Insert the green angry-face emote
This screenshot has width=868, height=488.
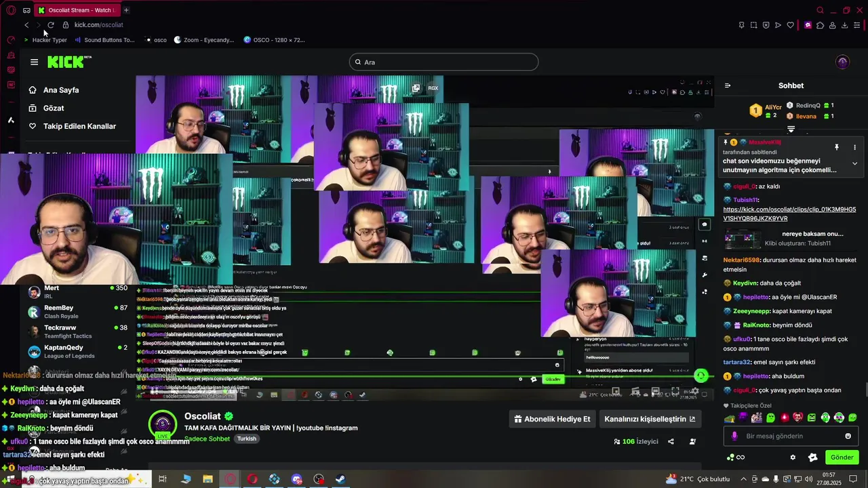coord(811,418)
